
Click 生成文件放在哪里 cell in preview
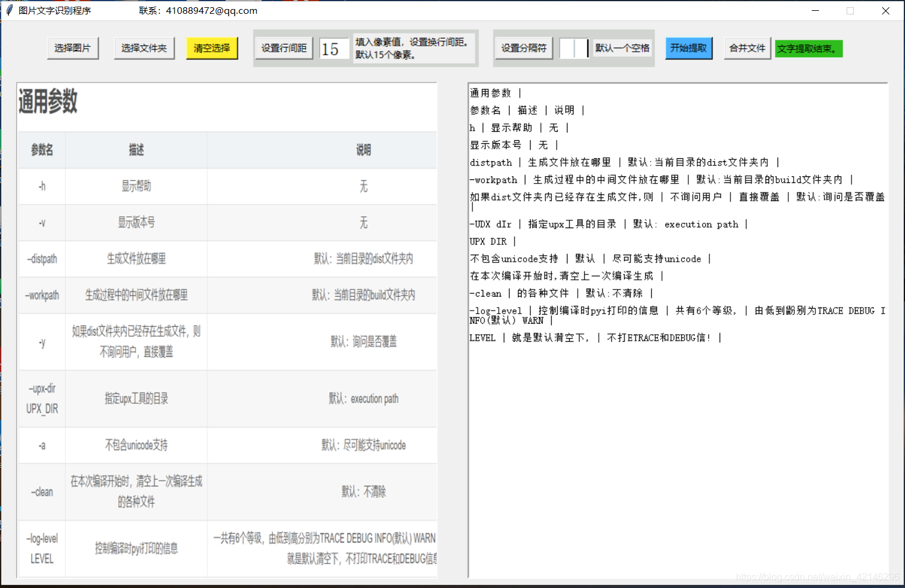pos(137,259)
